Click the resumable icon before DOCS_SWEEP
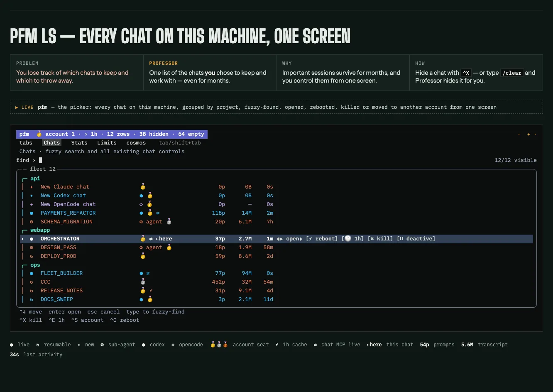 [x=32, y=299]
